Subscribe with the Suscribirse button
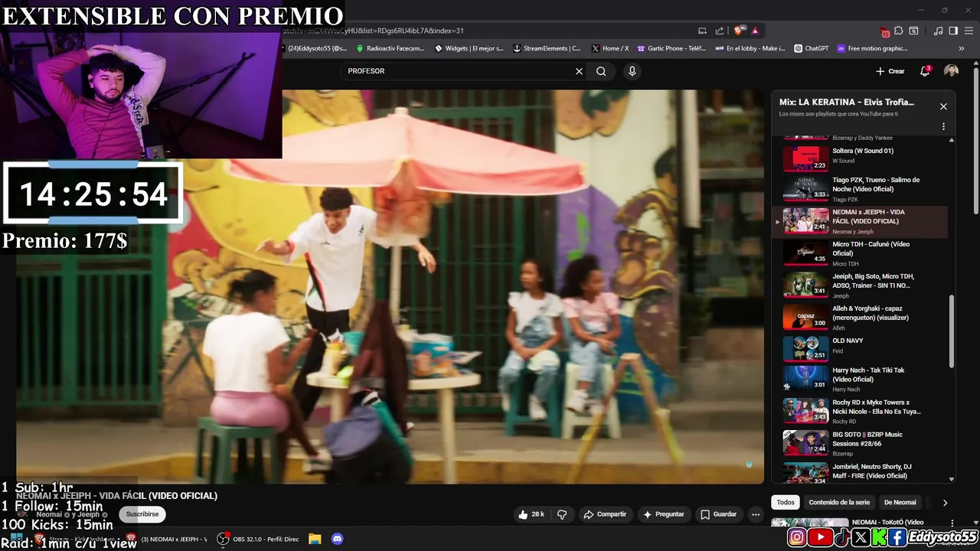Screen dimensions: 980x551 [x=142, y=514]
